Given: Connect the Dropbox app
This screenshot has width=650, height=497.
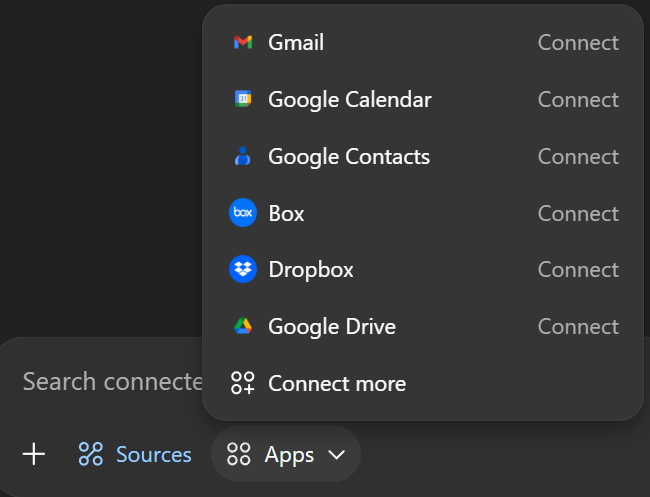Looking at the screenshot, I should pyautogui.click(x=578, y=269).
